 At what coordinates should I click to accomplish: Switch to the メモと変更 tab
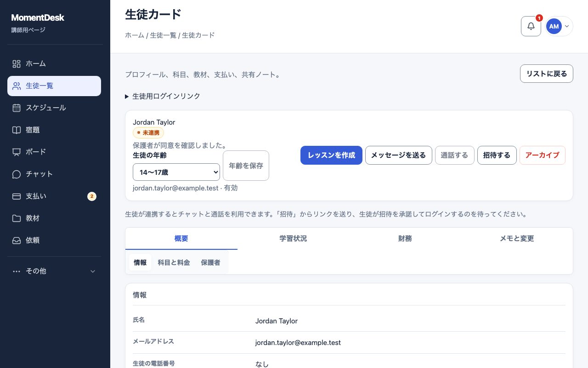click(x=517, y=239)
